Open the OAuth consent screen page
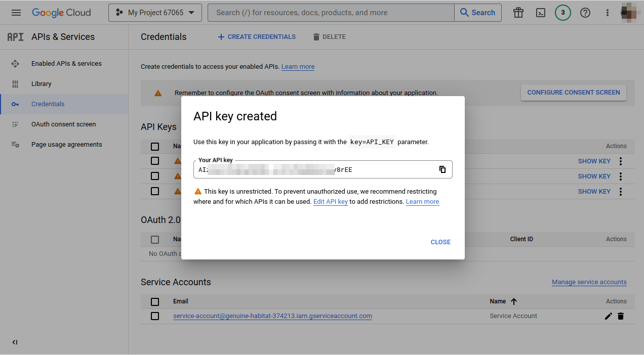The height and width of the screenshot is (355, 644). click(63, 124)
